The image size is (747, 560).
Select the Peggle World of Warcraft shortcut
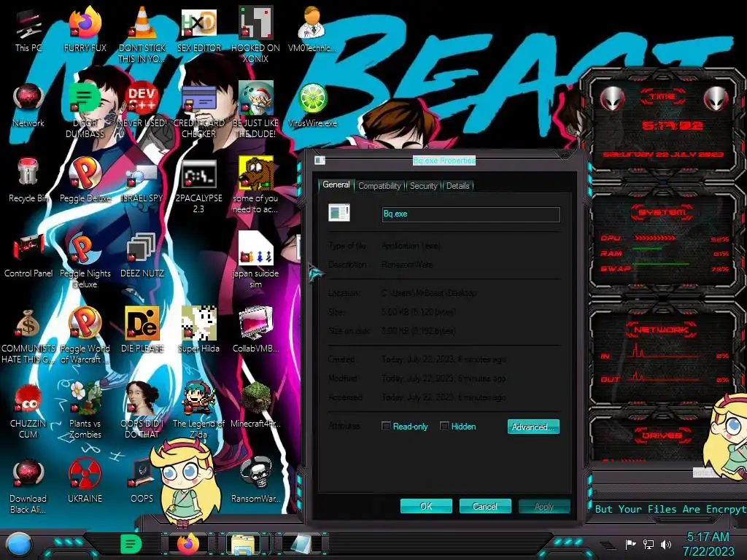(85, 336)
